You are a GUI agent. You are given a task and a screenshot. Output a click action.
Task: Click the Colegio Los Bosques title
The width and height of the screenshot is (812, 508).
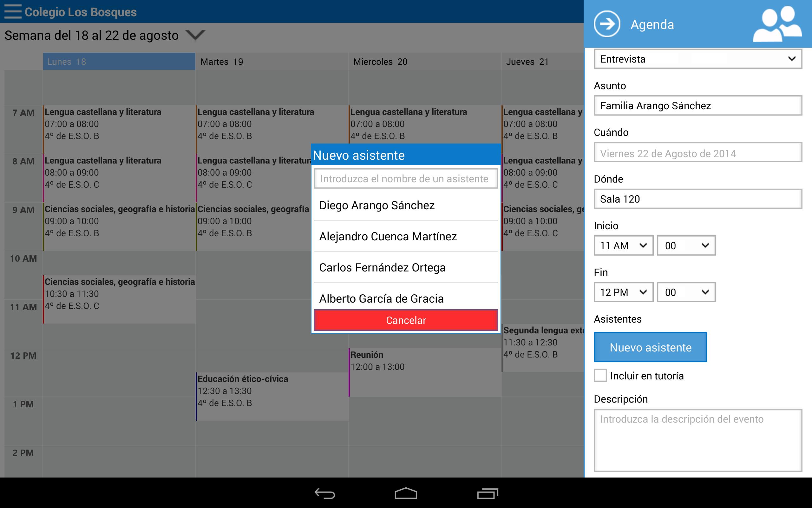(x=81, y=12)
